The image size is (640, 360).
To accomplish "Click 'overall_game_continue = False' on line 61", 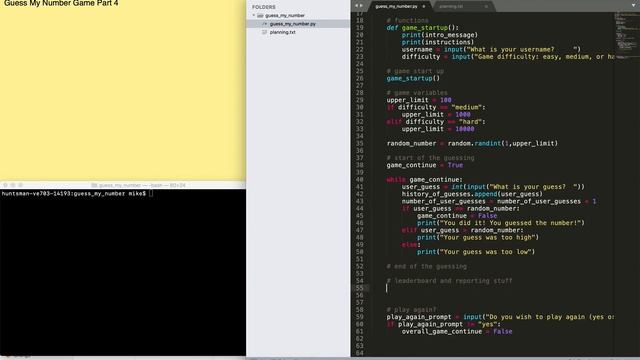I will pos(457,331).
